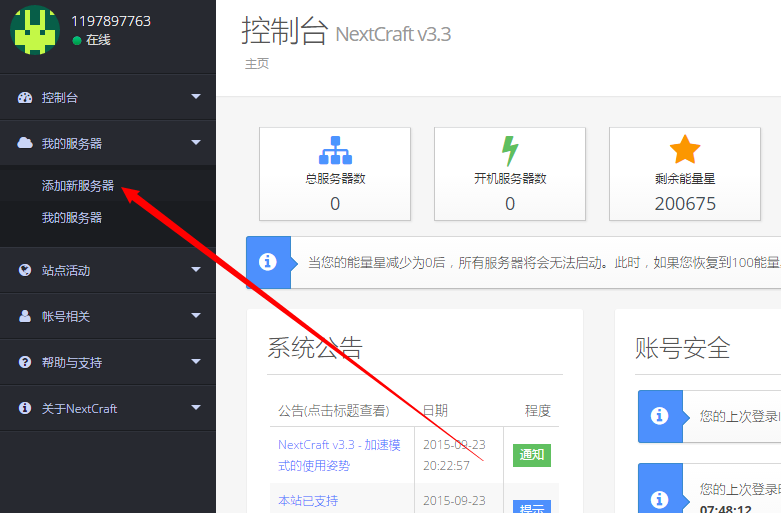Click the first info icon under 账号安全
Image resolution: width=781 pixels, height=513 pixels.
coord(659,415)
